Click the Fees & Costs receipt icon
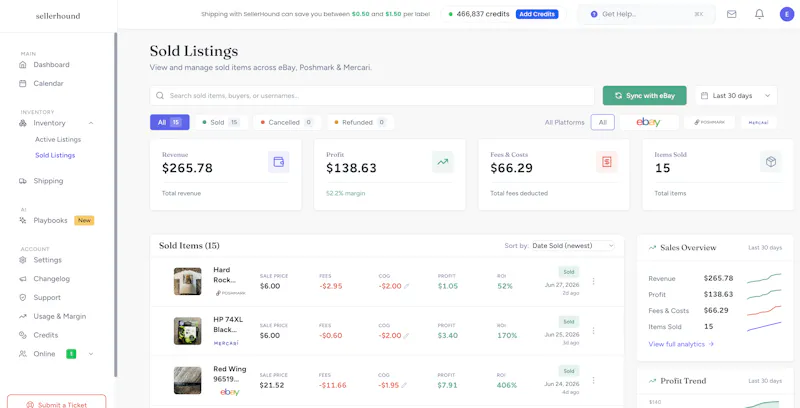 coord(607,162)
